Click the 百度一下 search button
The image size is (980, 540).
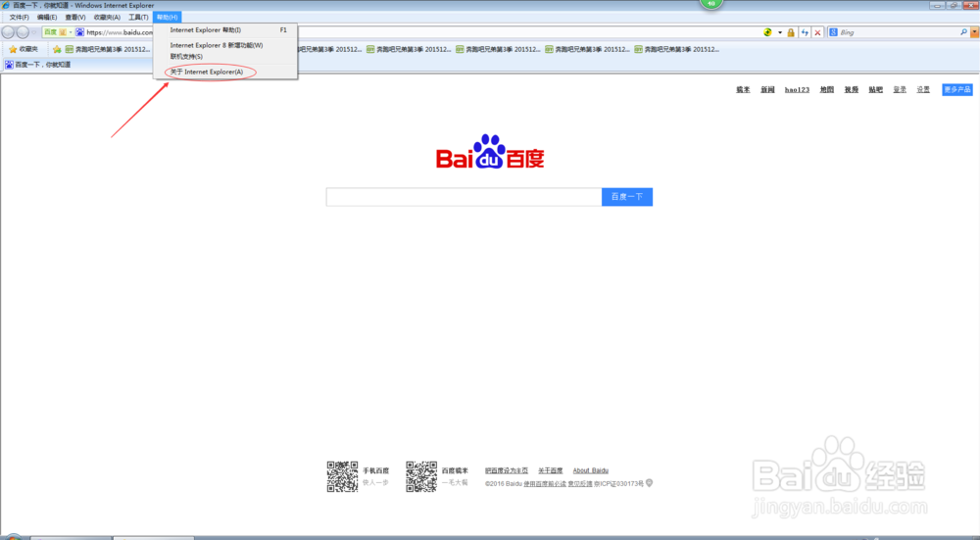627,197
